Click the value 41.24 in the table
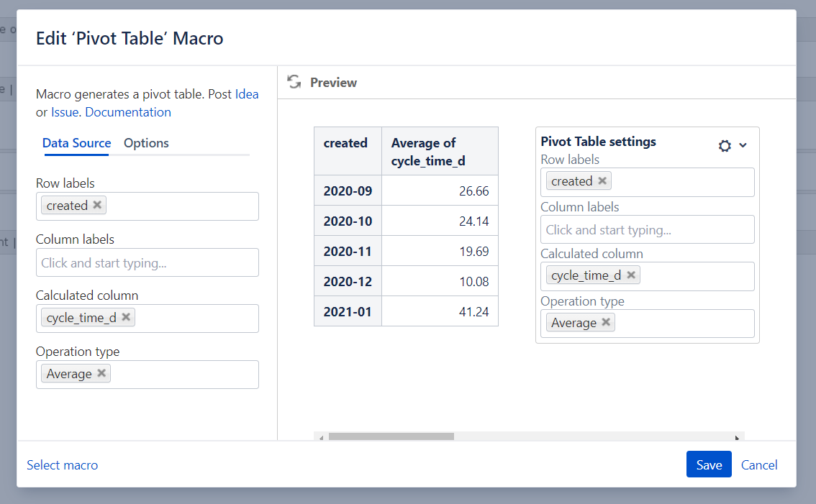 [473, 311]
